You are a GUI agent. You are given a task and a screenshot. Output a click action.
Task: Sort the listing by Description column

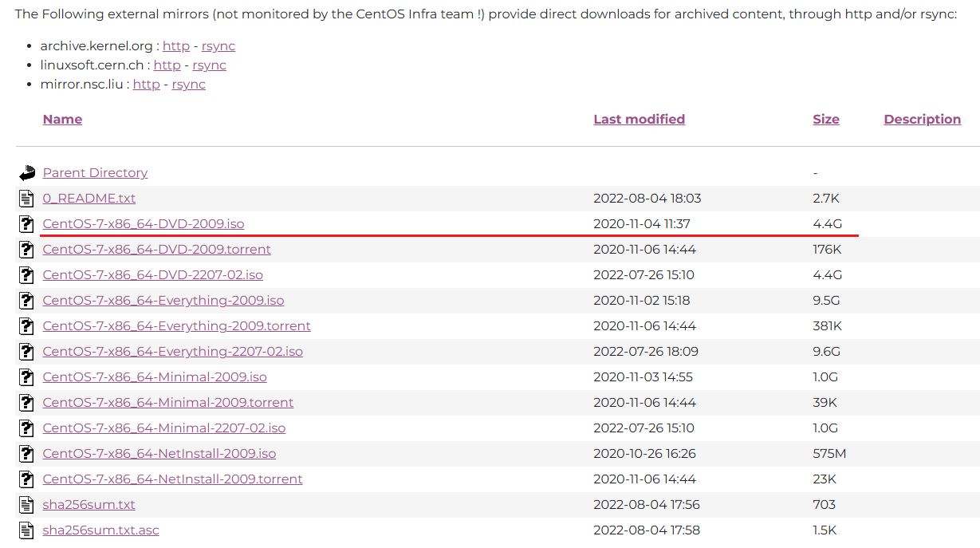pyautogui.click(x=922, y=119)
